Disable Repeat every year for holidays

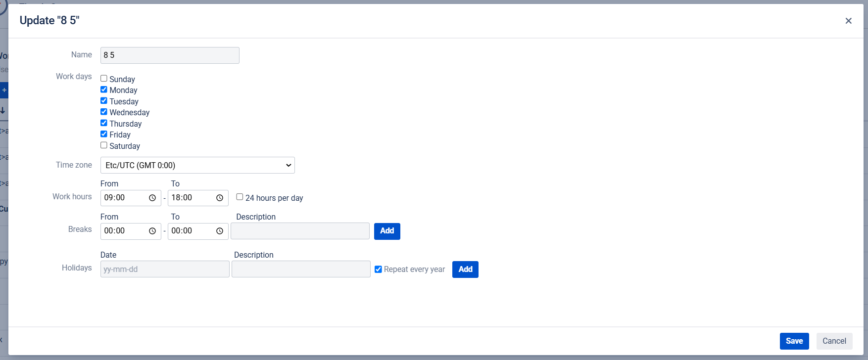[378, 270]
